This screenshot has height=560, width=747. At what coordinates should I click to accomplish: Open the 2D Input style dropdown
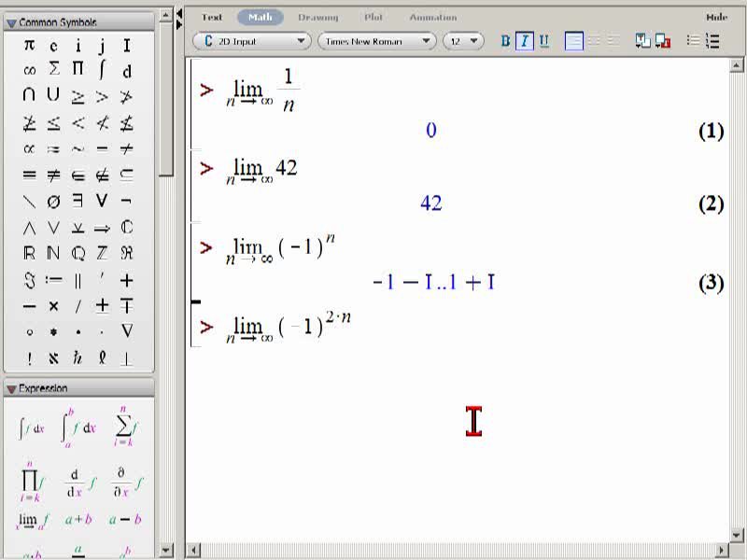[251, 41]
